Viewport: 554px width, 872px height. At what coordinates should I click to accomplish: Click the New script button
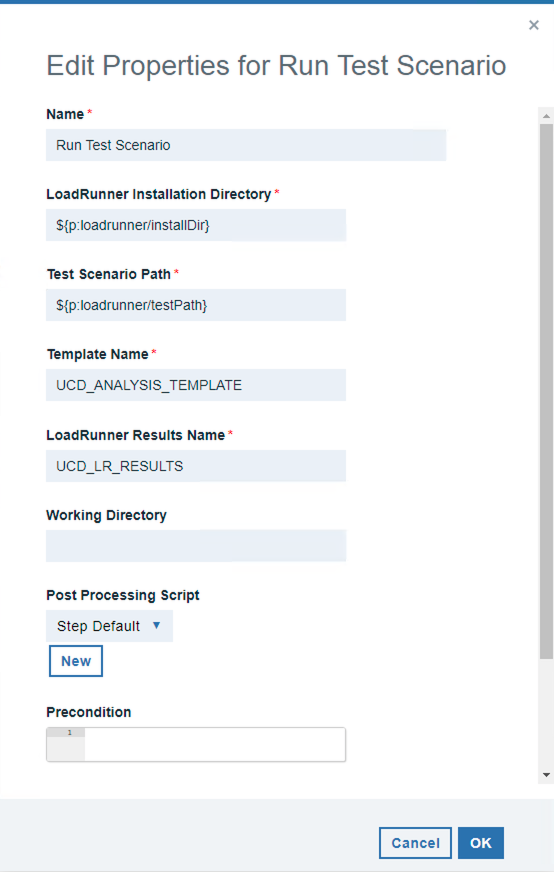[76, 661]
